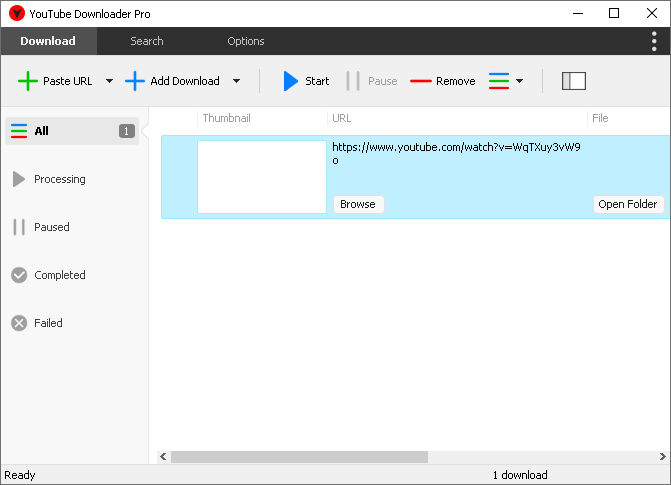Click the Add Download label
Image resolution: width=671 pixels, height=485 pixels.
point(185,81)
